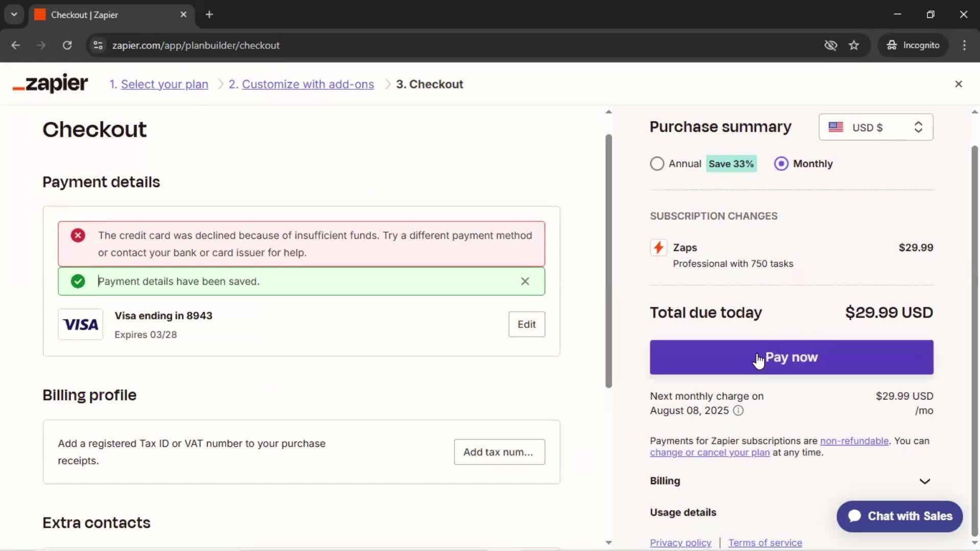Close the Checkout | Zapier tab
The image size is (980, 551).
pyautogui.click(x=183, y=14)
